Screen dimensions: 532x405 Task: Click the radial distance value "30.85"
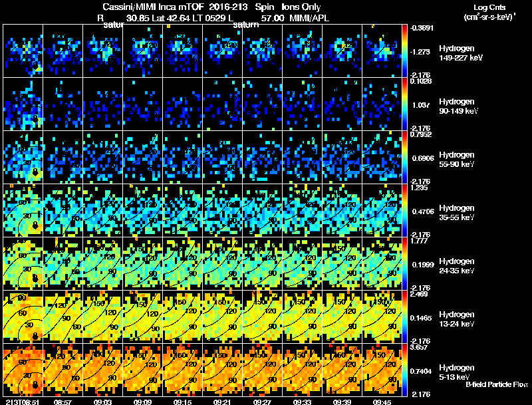coord(138,18)
